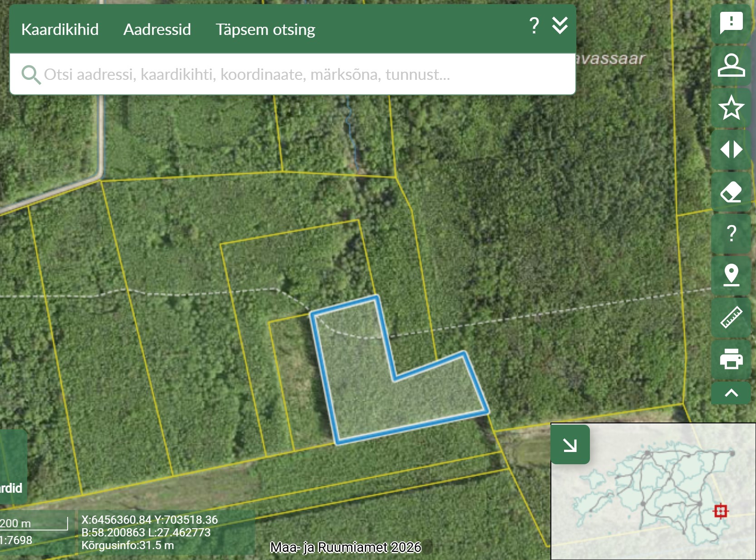Open the print map tool
This screenshot has width=756, height=560.
pyautogui.click(x=731, y=359)
